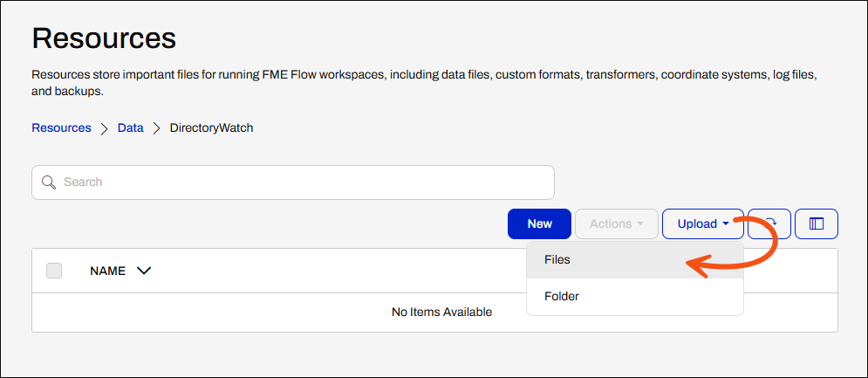Open the Actions dropdown

[617, 223]
